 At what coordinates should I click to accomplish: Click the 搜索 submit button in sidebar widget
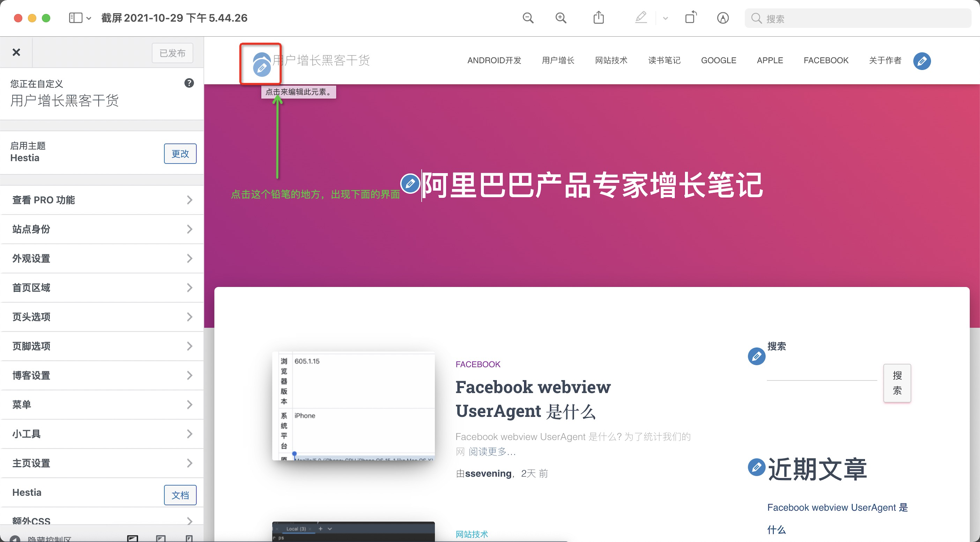point(897,383)
